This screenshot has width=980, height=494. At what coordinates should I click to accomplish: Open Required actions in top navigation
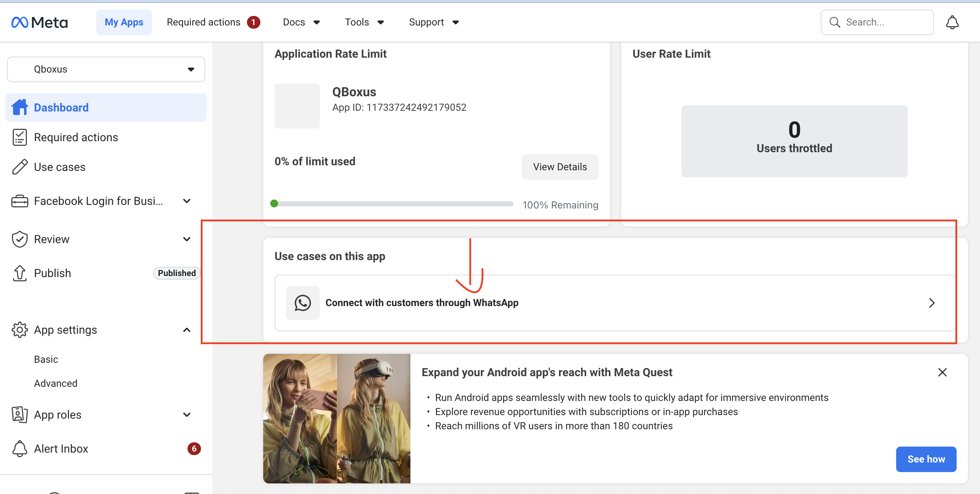[x=213, y=22]
